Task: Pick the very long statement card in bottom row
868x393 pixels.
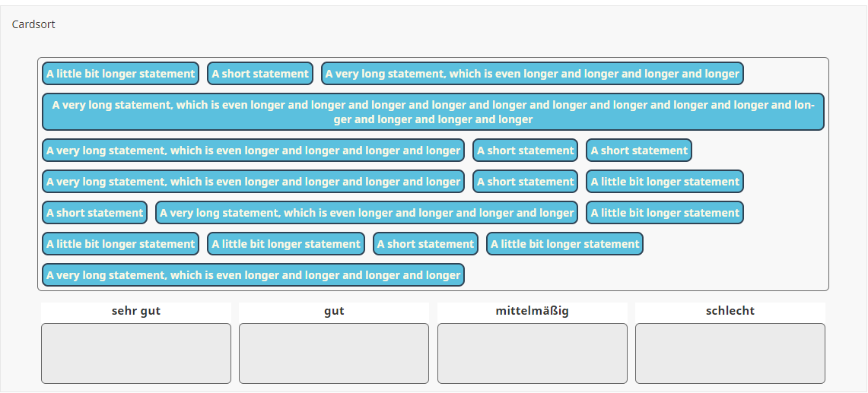Action: coord(253,275)
